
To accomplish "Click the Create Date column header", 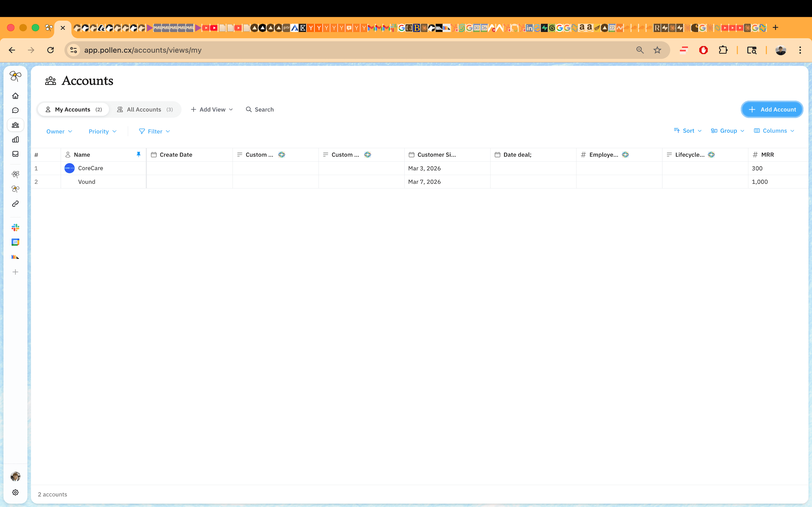I will [190, 154].
